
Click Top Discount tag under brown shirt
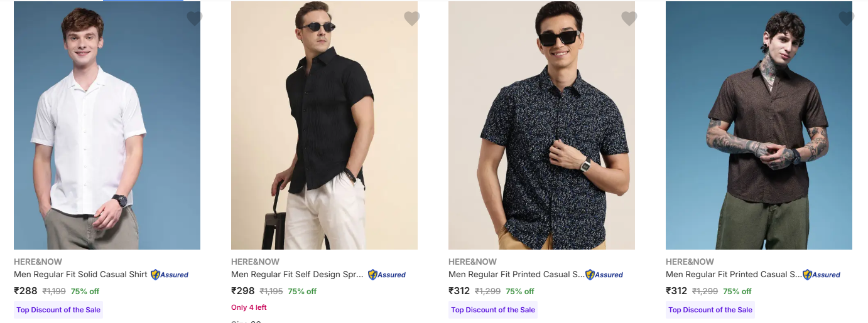[710, 310]
